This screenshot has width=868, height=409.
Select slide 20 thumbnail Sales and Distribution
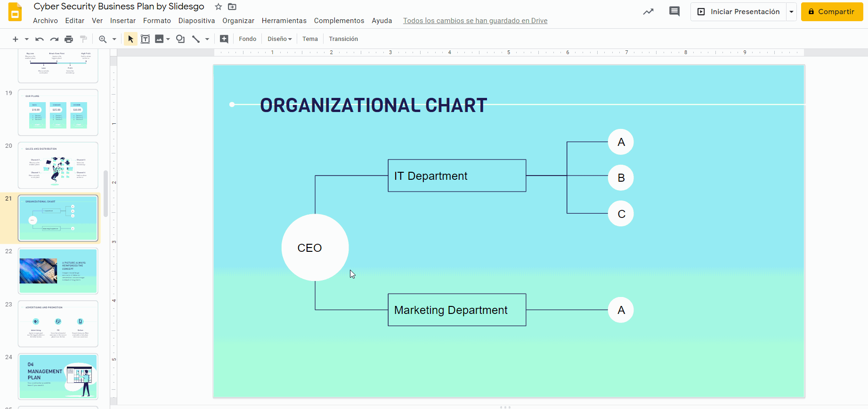58,165
